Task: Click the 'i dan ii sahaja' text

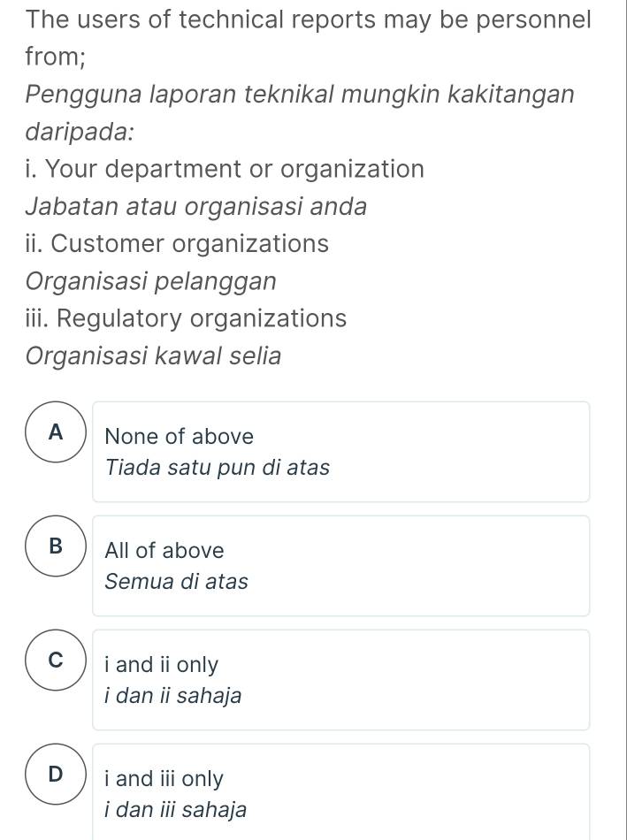Action: coord(173,695)
